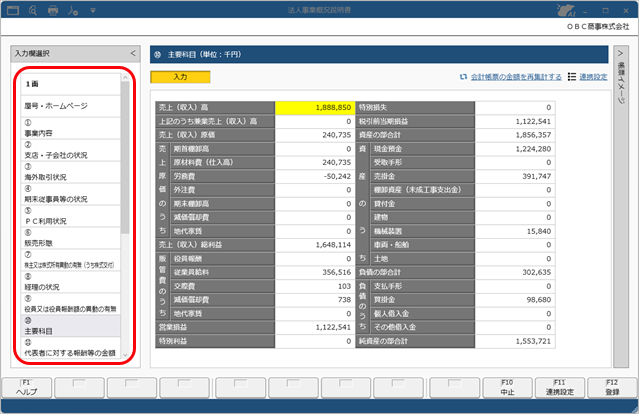Image resolution: width=639 pixels, height=414 pixels.
Task: Click the 売上(収入)総利益 value 1,648,114
Action: tap(315, 245)
